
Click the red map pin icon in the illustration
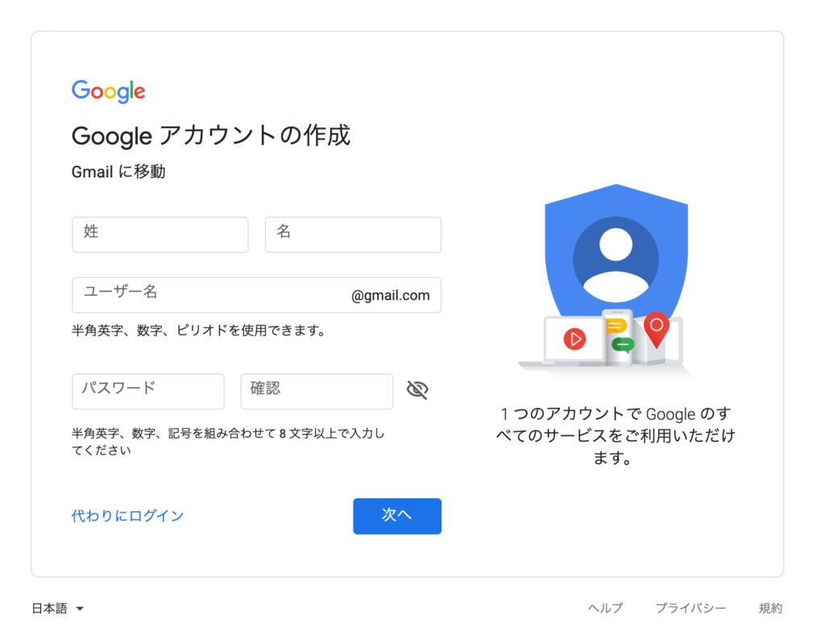[657, 330]
